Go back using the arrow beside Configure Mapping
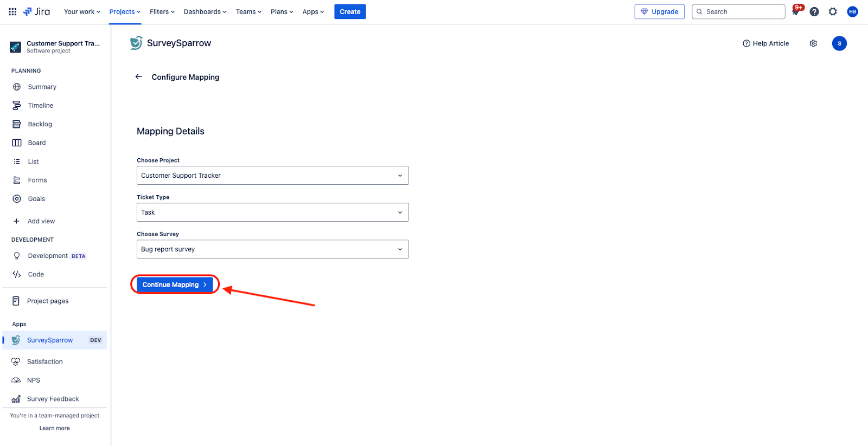Image resolution: width=868 pixels, height=446 pixels. click(x=139, y=77)
